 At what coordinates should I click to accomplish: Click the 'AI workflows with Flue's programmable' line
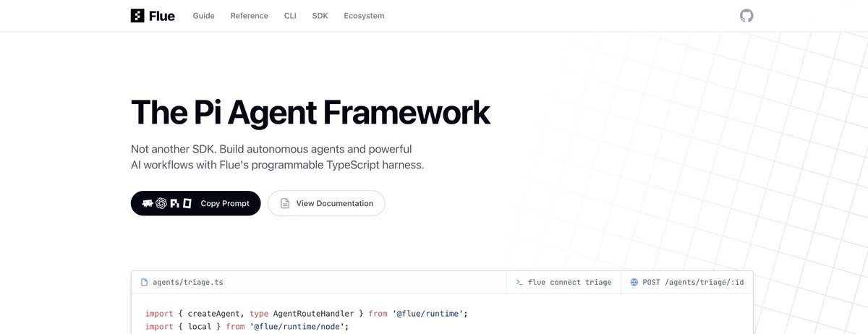point(277,165)
